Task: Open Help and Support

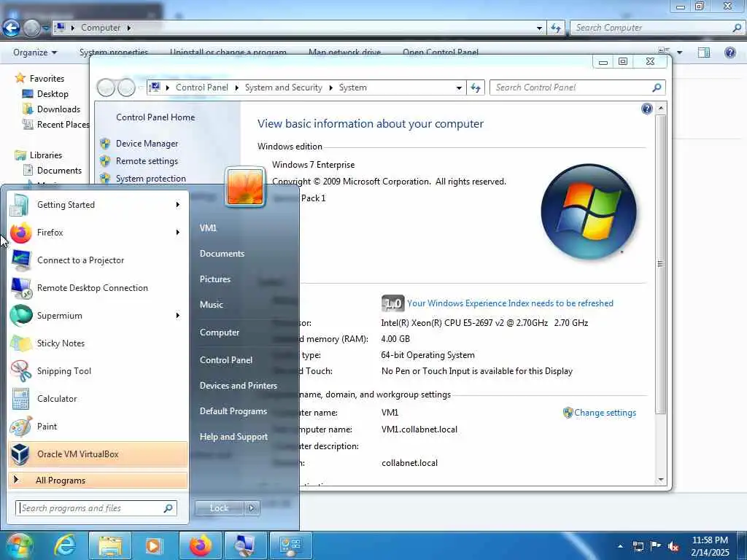Action: [x=233, y=437]
